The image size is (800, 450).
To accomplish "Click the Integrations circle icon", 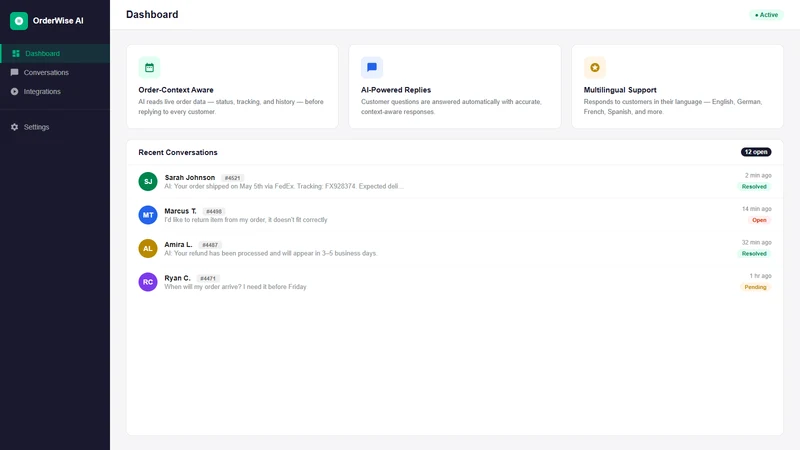I will [14, 91].
